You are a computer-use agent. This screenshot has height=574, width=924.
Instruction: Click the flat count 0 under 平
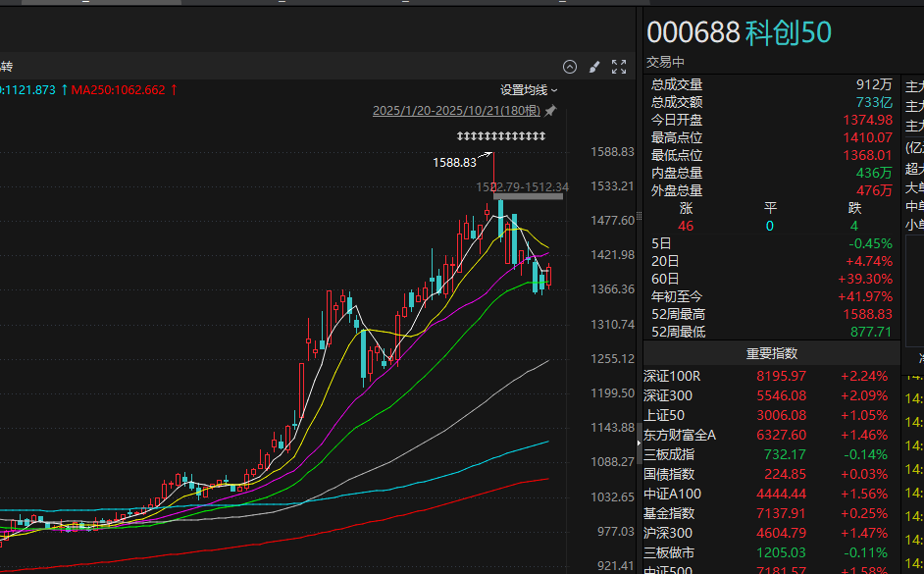[770, 227]
